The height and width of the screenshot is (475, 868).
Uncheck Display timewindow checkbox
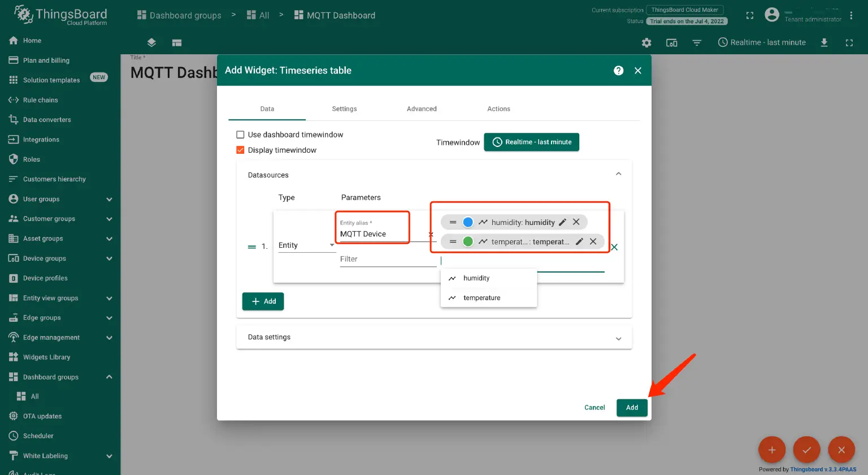click(x=240, y=150)
